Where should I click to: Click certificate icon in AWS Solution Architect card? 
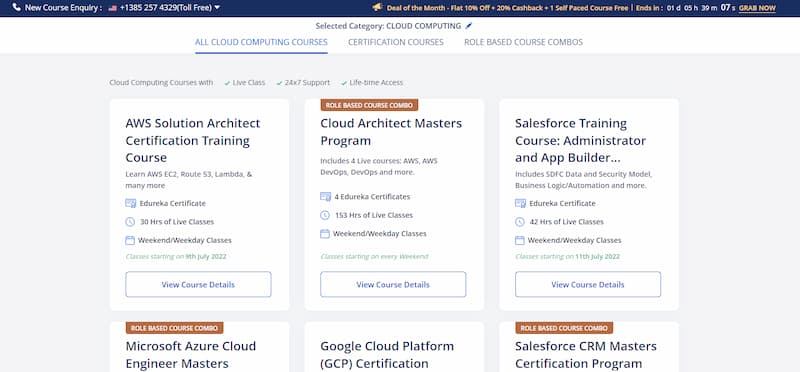(x=131, y=203)
